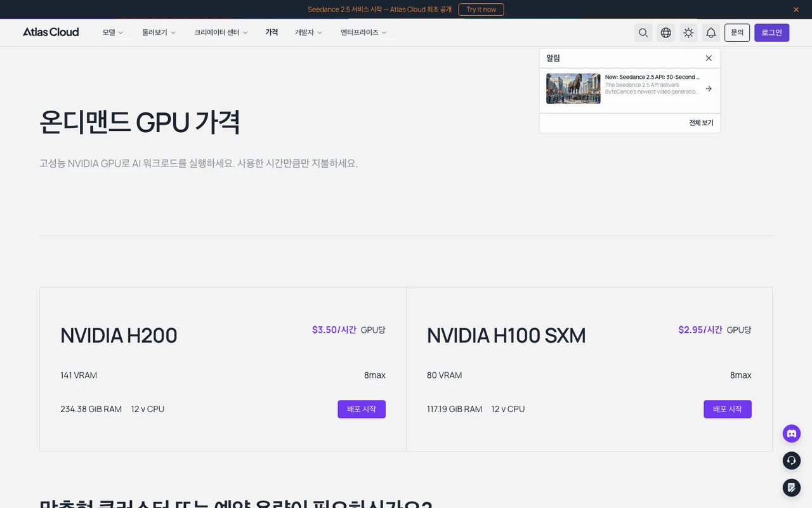
Task: Click the 'New: Seedance 2.5 API' notification title
Action: [652, 77]
